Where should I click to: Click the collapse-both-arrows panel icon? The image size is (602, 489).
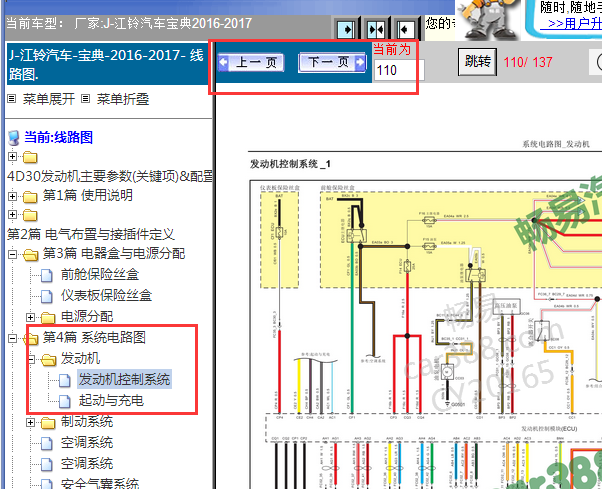pyautogui.click(x=375, y=29)
